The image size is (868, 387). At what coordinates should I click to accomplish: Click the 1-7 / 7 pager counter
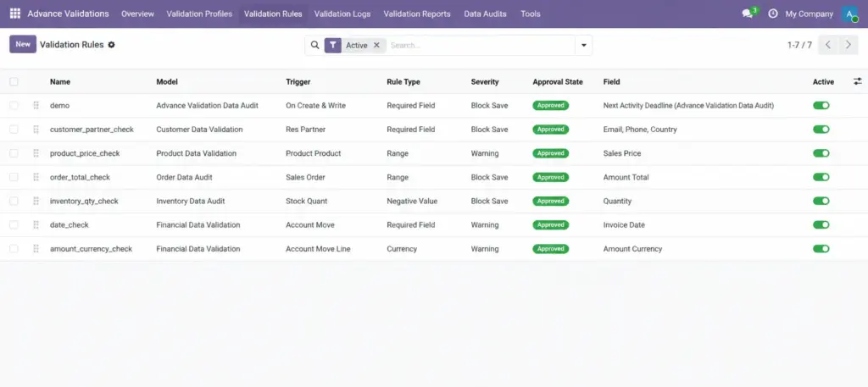click(x=799, y=46)
